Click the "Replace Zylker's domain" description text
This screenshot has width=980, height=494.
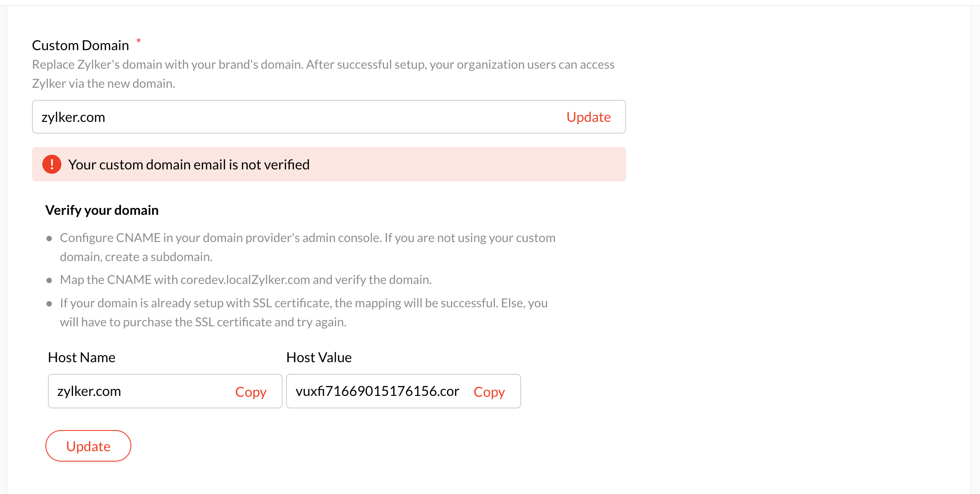click(x=323, y=73)
